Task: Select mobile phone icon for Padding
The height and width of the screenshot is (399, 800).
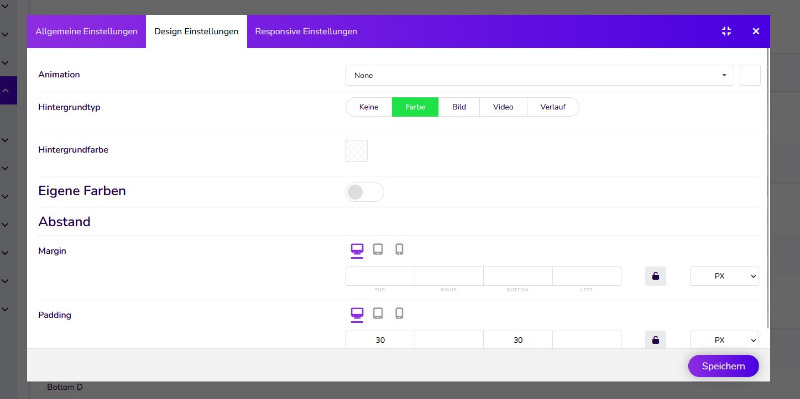Action: pos(399,313)
